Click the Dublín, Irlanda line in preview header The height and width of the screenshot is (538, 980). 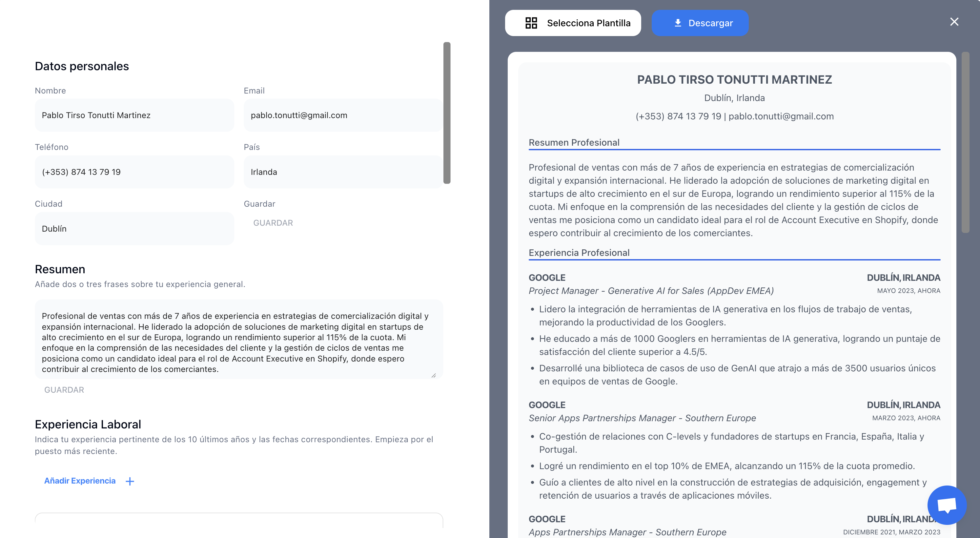[735, 98]
